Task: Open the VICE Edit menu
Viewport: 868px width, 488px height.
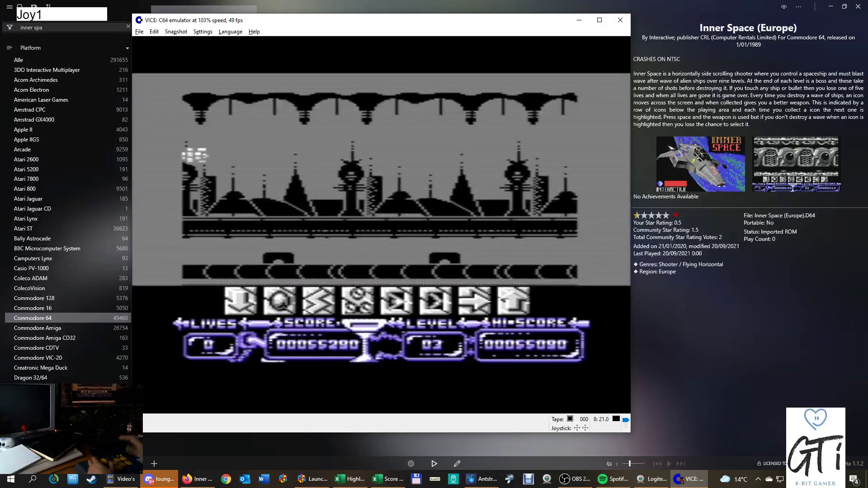Action: 154,32
